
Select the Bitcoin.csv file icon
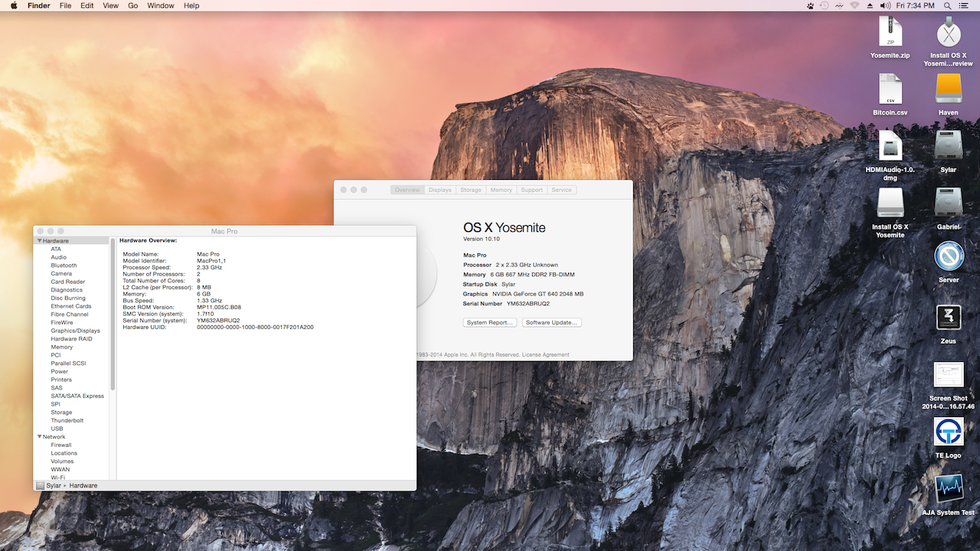coord(890,90)
